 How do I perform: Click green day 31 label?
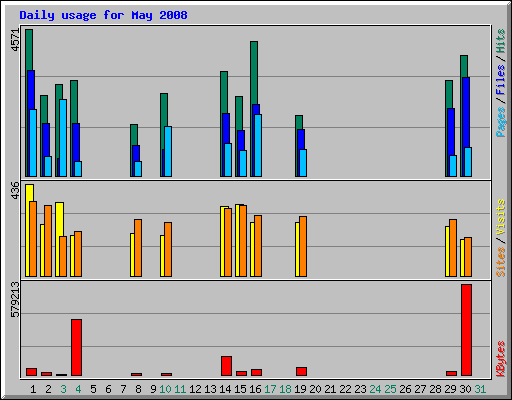(480, 389)
